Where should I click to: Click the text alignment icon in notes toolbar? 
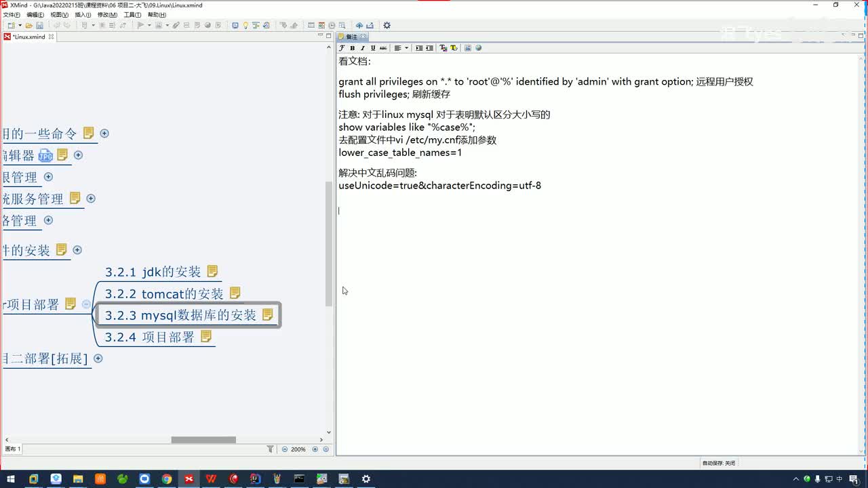(398, 48)
